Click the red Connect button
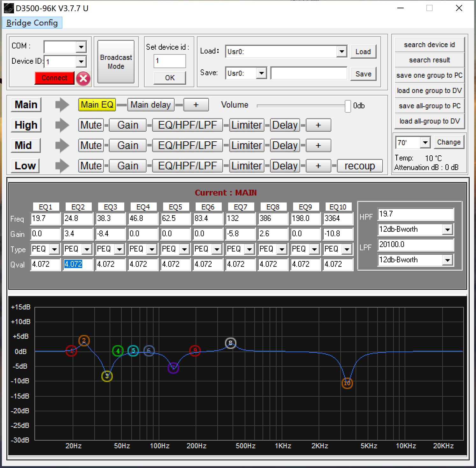The width and height of the screenshot is (476, 468). point(54,78)
